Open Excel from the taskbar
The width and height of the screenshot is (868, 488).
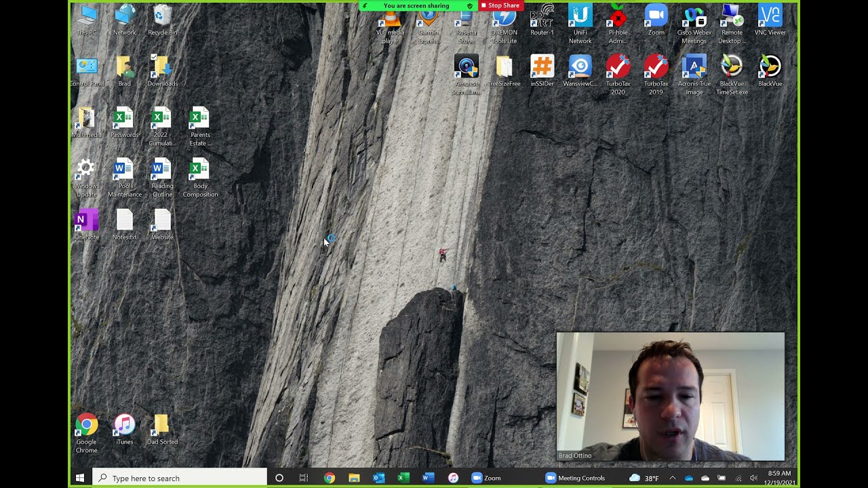(403, 478)
